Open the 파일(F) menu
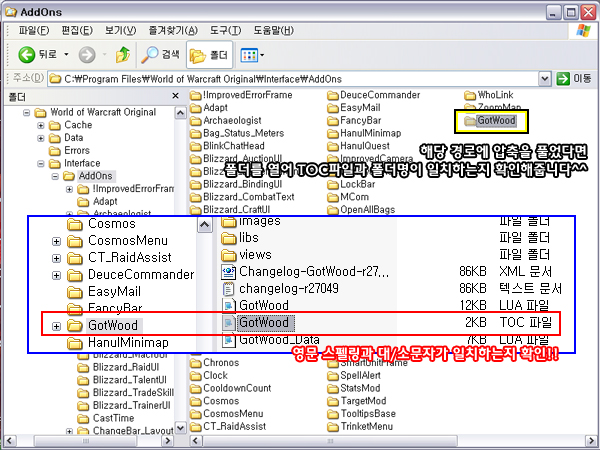The width and height of the screenshot is (600, 450). [x=35, y=31]
